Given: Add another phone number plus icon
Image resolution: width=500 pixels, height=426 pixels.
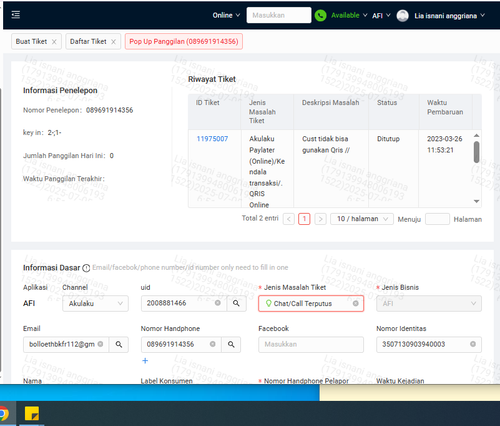Looking at the screenshot, I should click(145, 361).
